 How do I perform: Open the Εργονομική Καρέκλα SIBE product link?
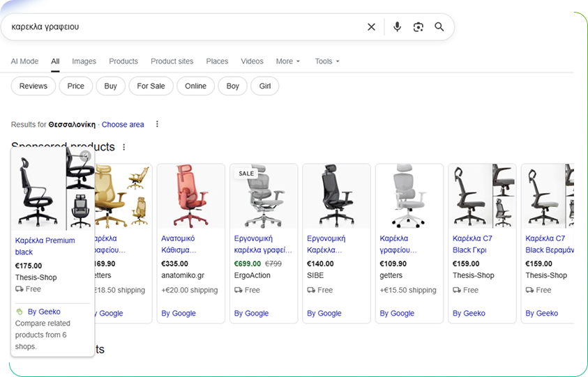coord(326,244)
